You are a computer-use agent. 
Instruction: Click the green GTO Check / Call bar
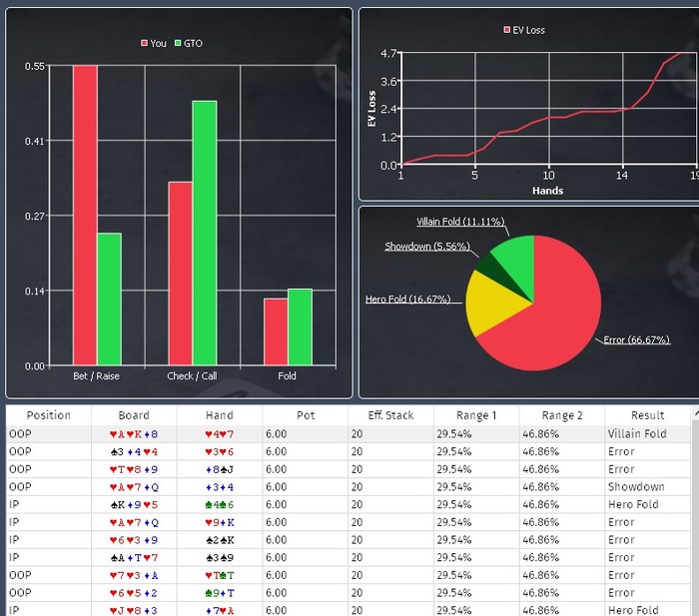coord(205,233)
